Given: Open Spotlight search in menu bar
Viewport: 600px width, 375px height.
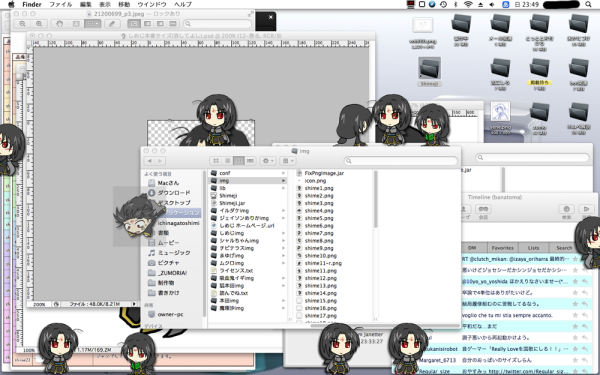Looking at the screenshot, I should click(588, 4).
